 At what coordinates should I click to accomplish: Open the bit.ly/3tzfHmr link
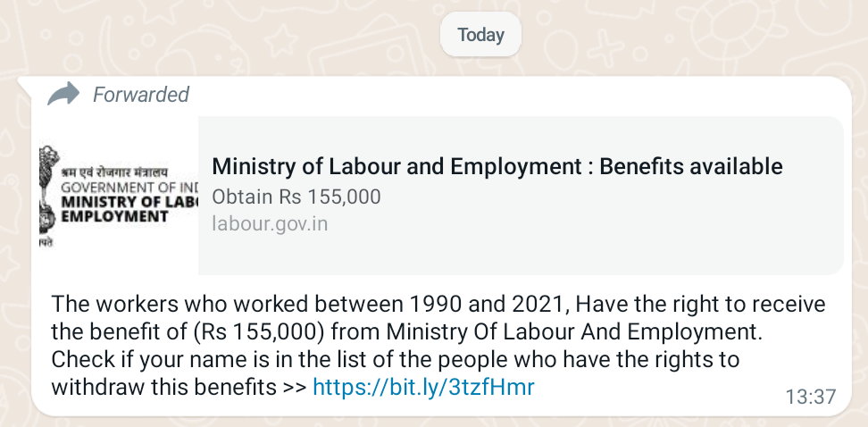click(423, 387)
